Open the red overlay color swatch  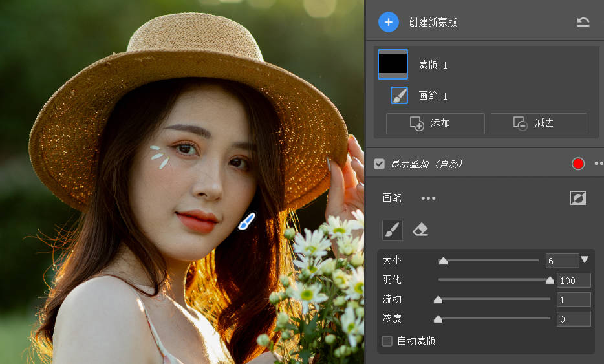click(578, 164)
